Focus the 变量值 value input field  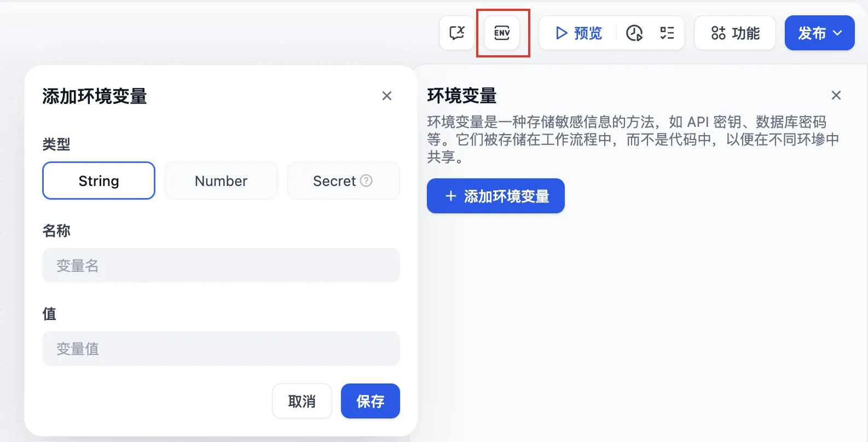click(221, 348)
